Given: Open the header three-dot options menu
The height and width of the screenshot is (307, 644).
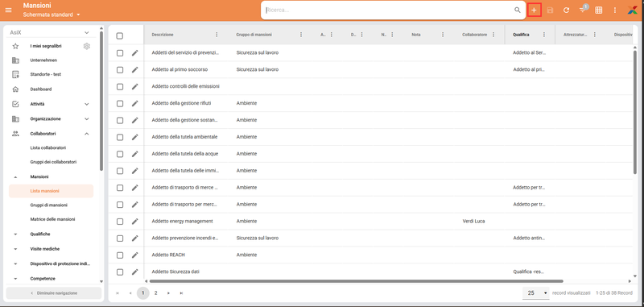Looking at the screenshot, I should click(615, 10).
